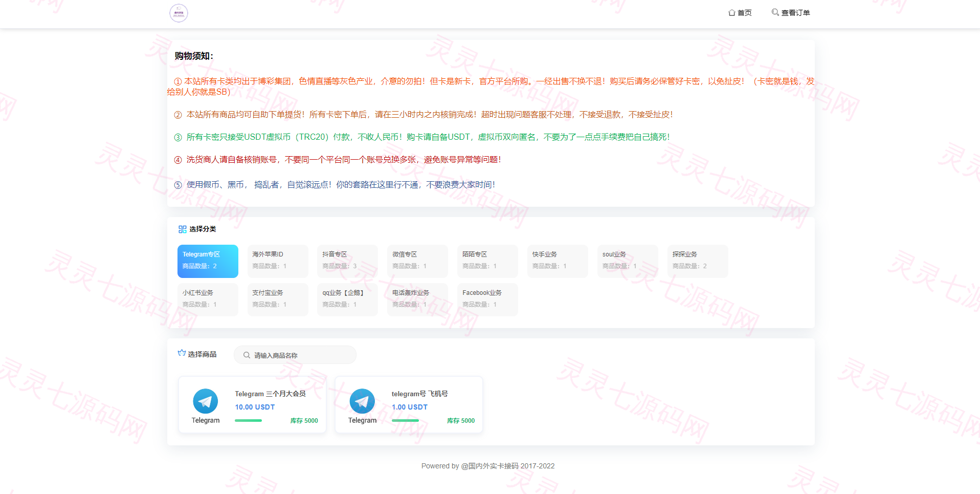This screenshot has height=494, width=980.
Task: Click the order search icon in header
Action: click(x=775, y=12)
